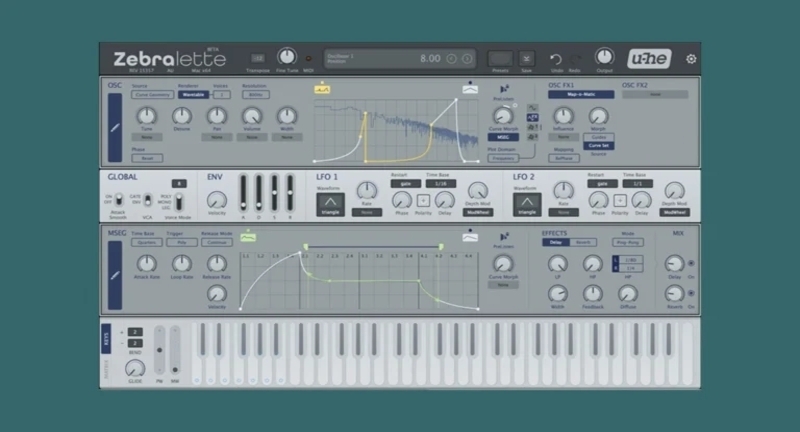The image size is (800, 432).
Task: Open LFO 1 Waveform triangle selector
Action: coord(330,205)
